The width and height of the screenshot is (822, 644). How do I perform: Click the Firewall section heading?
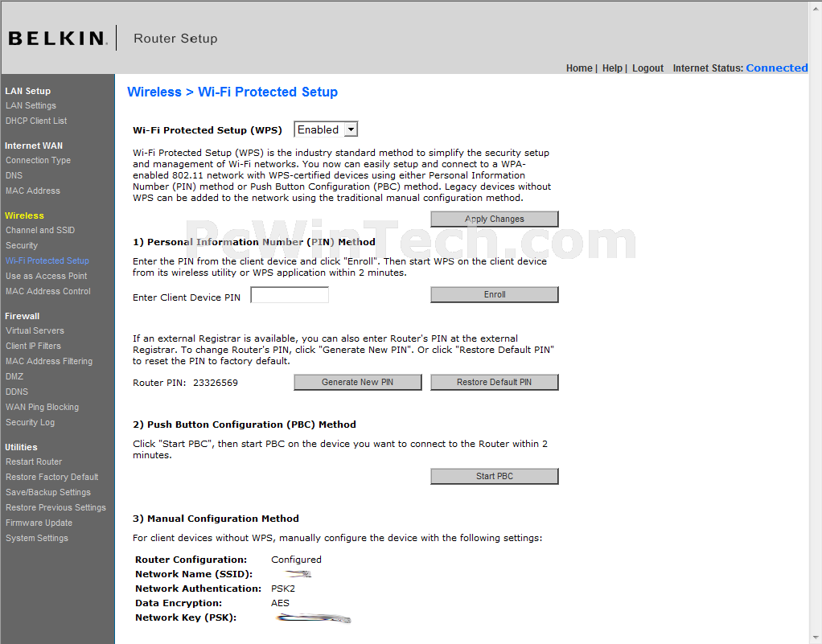click(x=22, y=316)
